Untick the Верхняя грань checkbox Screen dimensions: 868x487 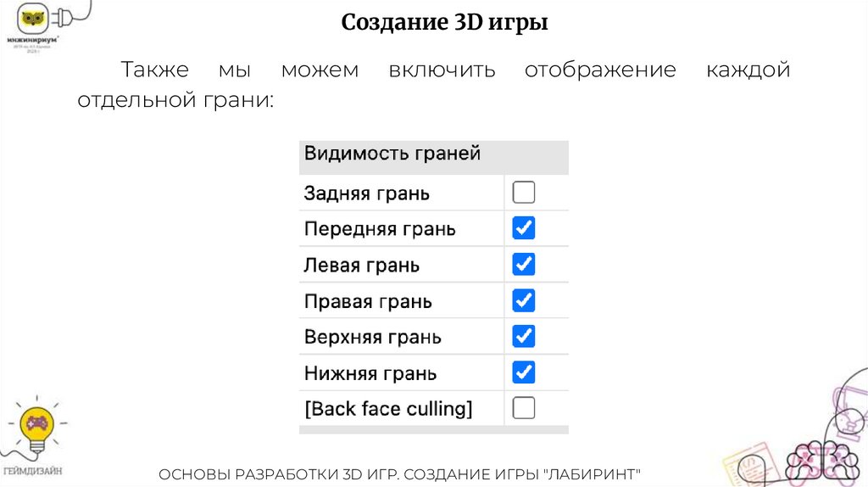click(x=524, y=337)
